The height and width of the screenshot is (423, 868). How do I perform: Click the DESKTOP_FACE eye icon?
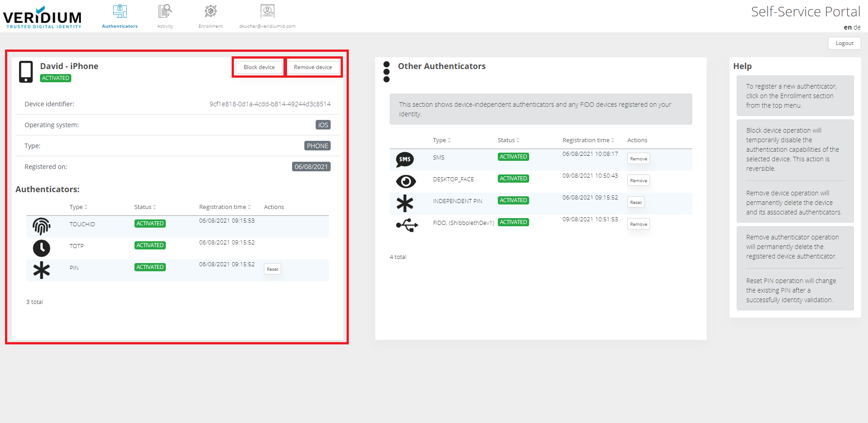tap(406, 181)
